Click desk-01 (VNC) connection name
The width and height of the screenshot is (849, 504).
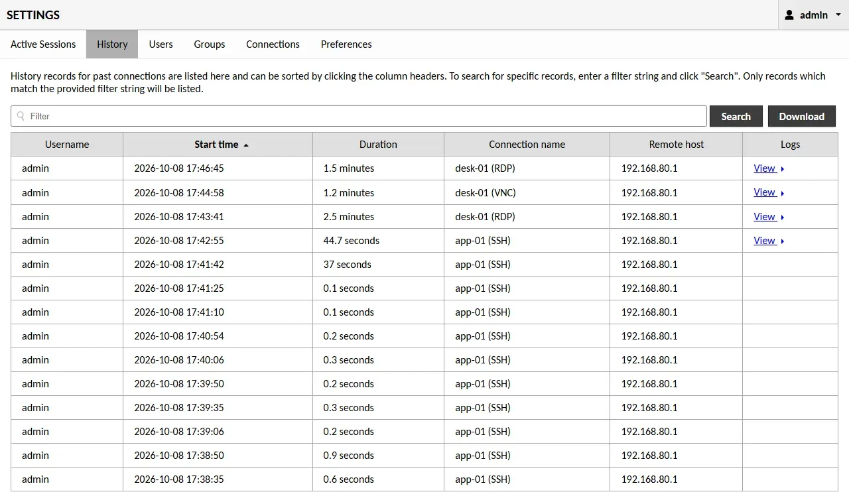tap(486, 193)
